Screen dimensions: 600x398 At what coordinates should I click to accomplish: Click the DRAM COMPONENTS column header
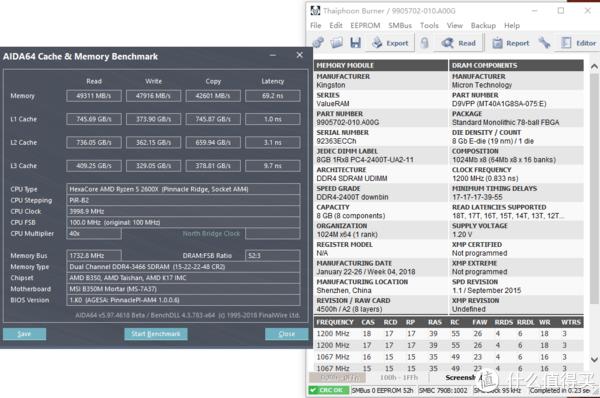click(x=516, y=65)
